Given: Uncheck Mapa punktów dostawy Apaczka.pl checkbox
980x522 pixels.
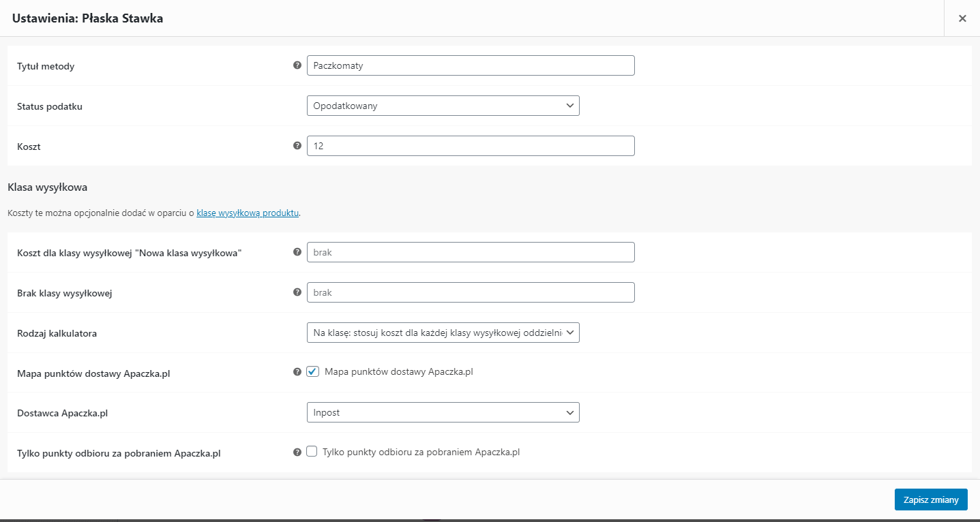Looking at the screenshot, I should click(x=312, y=372).
